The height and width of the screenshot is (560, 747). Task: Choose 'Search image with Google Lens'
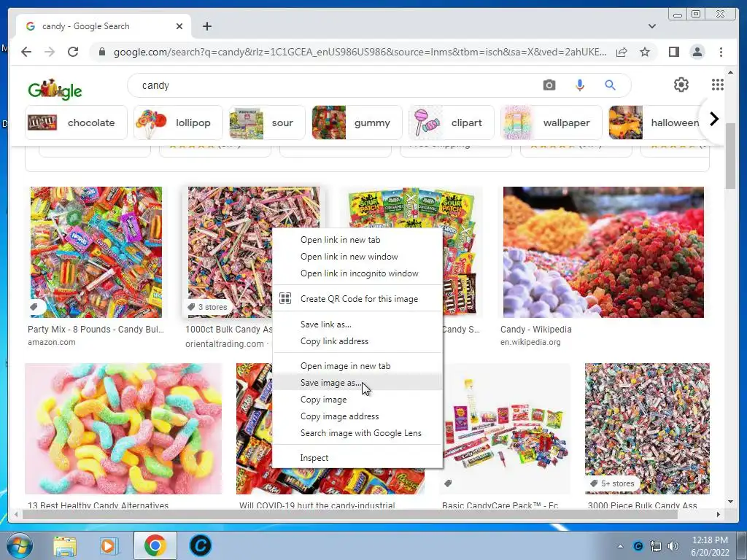(357, 433)
